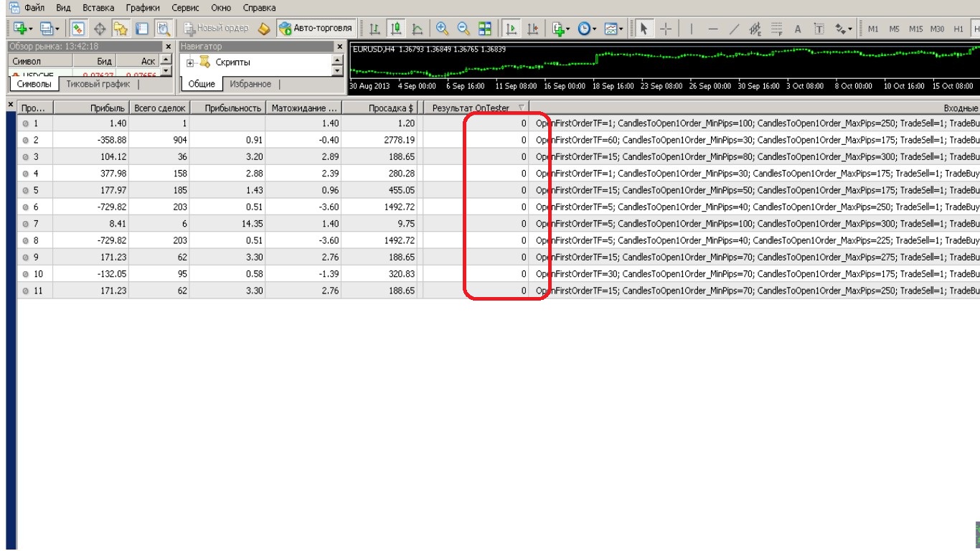Toggle the Terminal window icon

[x=141, y=29]
